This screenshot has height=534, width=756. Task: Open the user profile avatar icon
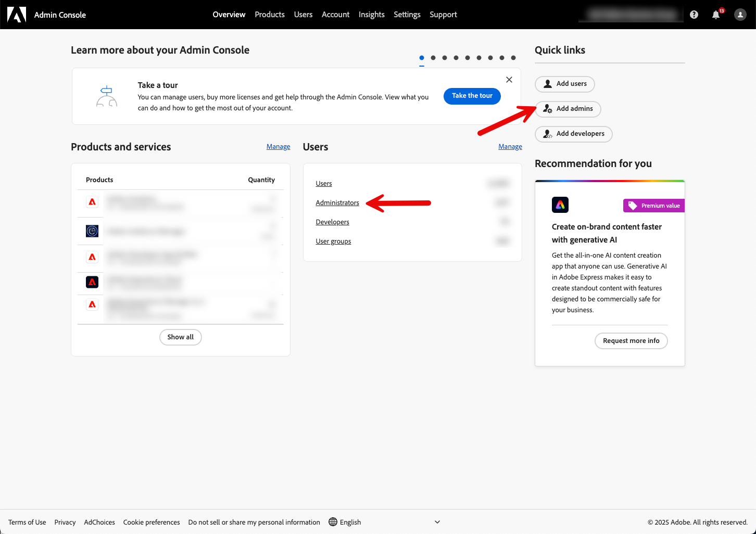pos(740,15)
